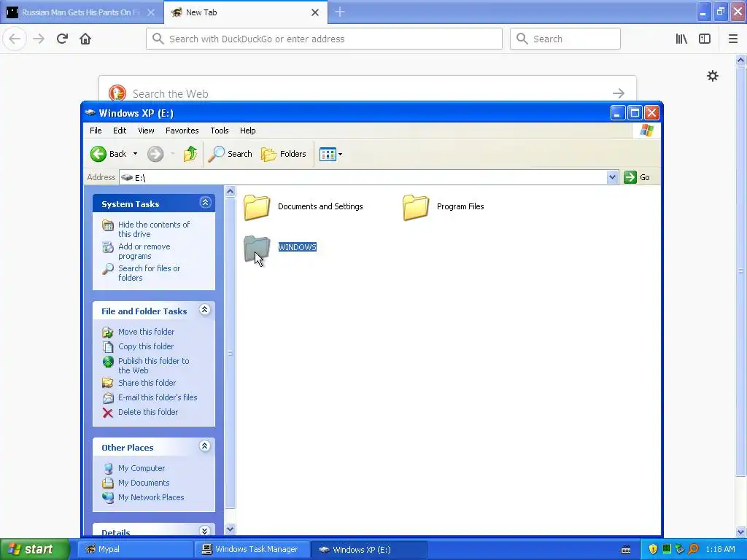This screenshot has width=747, height=560.
Task: Toggle the browser sidebar icon
Action: [705, 39]
